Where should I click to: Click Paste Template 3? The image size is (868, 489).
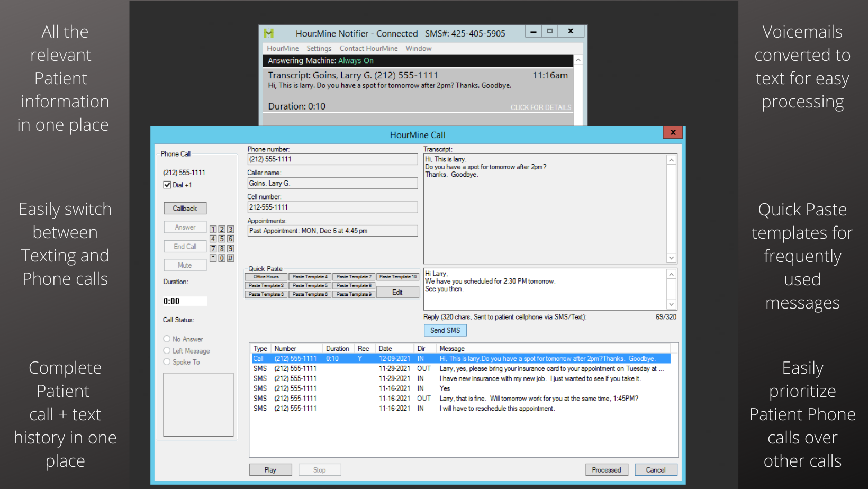(266, 294)
